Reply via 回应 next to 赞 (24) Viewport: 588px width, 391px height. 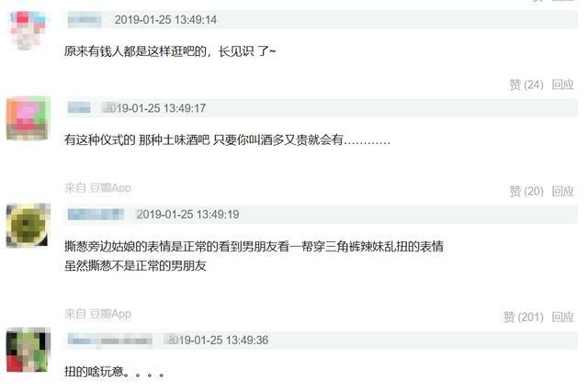(x=562, y=84)
